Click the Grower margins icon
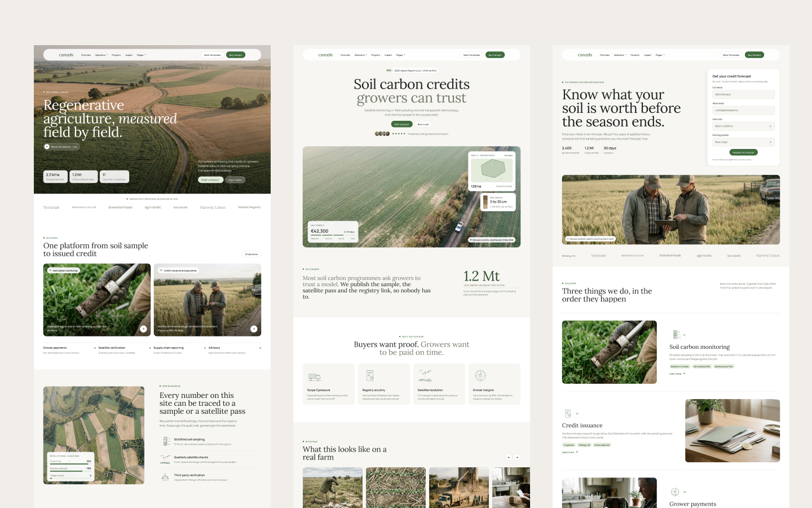The width and height of the screenshot is (812, 508). 480,375
